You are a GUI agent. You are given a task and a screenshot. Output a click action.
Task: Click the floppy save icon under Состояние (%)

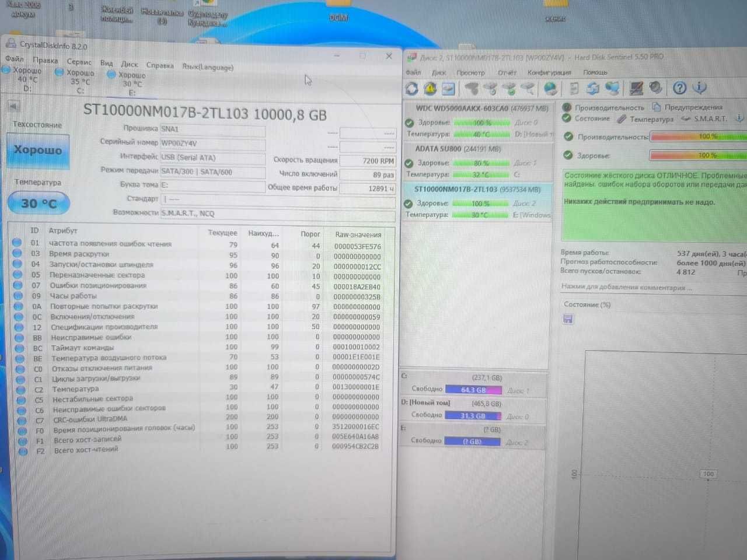568,319
